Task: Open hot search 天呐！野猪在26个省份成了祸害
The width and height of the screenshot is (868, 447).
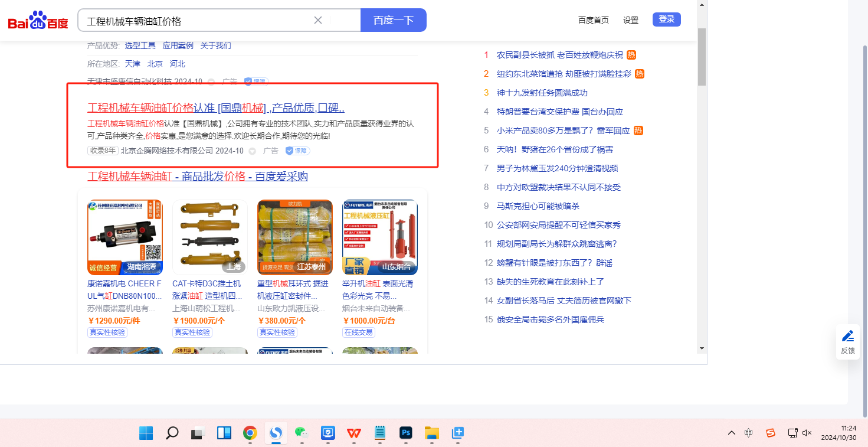Action: (x=555, y=149)
